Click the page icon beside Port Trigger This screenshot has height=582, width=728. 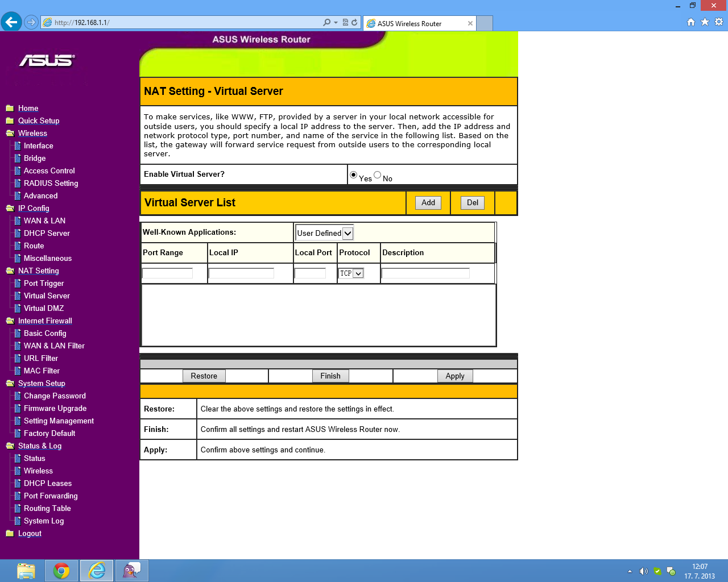pos(18,283)
